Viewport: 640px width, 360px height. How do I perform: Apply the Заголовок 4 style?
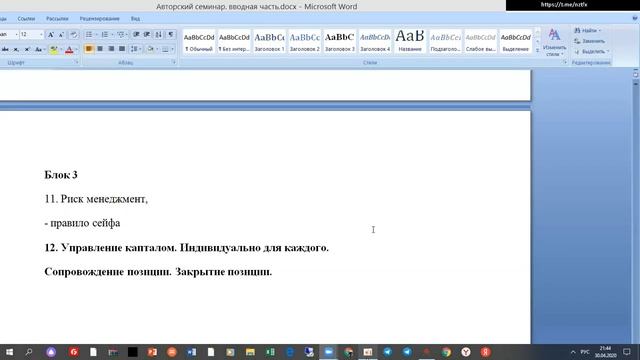(375, 42)
